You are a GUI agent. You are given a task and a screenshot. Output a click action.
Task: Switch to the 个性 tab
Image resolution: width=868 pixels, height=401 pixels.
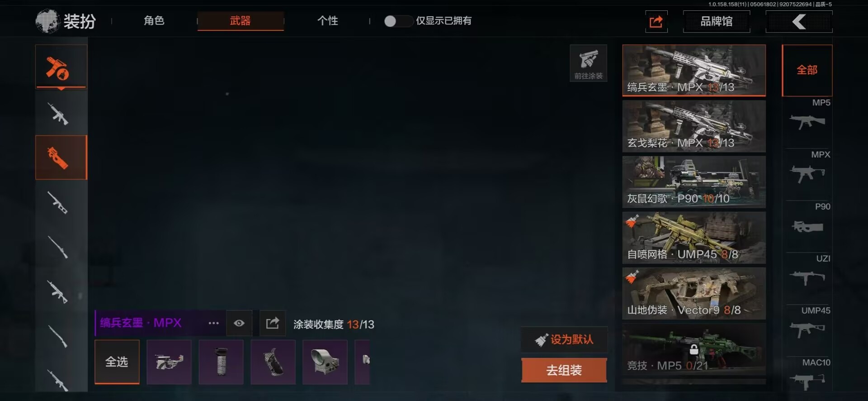coord(328,21)
